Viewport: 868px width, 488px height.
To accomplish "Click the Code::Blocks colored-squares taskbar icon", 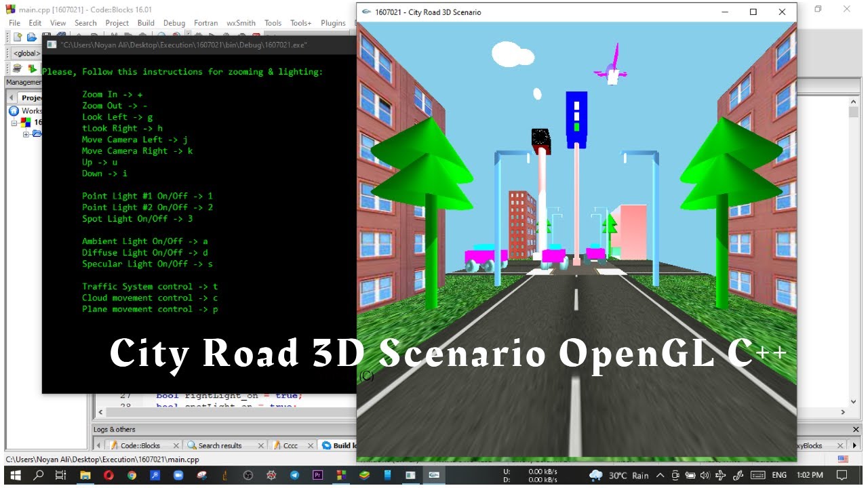I will [341, 475].
